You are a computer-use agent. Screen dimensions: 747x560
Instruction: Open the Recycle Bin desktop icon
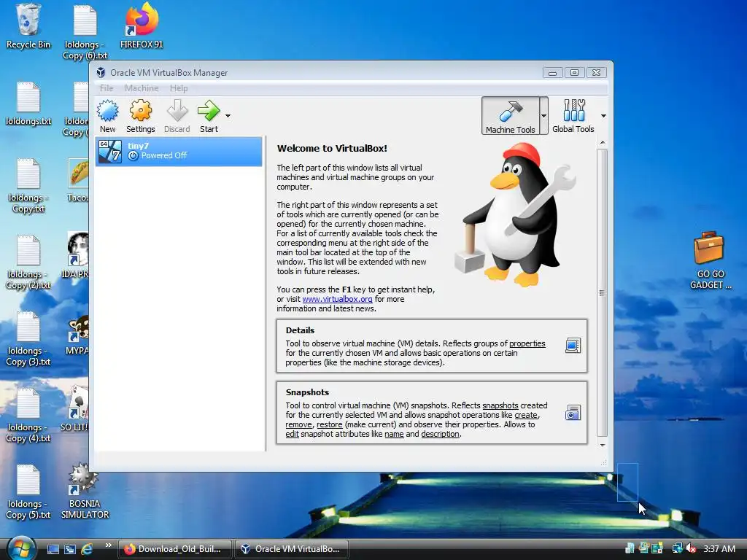click(x=28, y=26)
